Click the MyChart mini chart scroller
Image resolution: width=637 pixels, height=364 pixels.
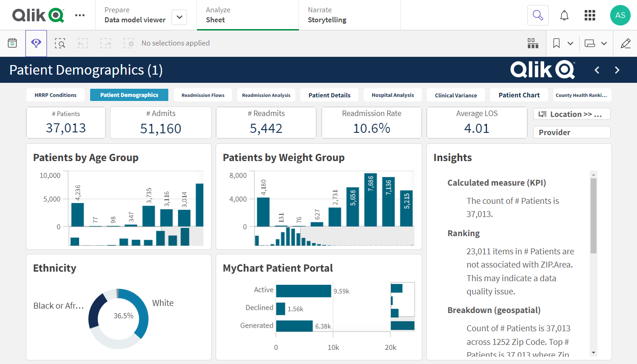pos(403,306)
